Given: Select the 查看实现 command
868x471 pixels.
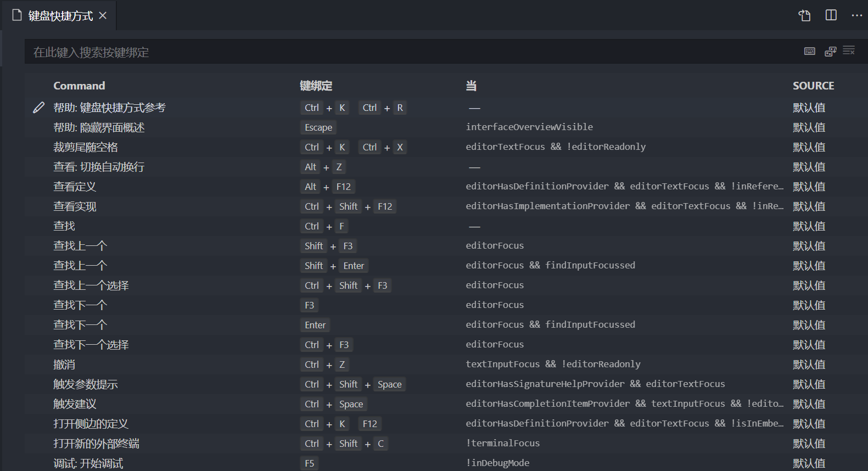Looking at the screenshot, I should click(75, 206).
